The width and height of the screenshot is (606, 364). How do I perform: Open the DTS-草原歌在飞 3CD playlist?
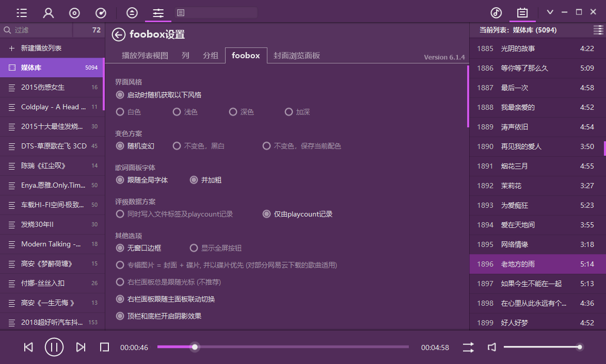tap(52, 146)
